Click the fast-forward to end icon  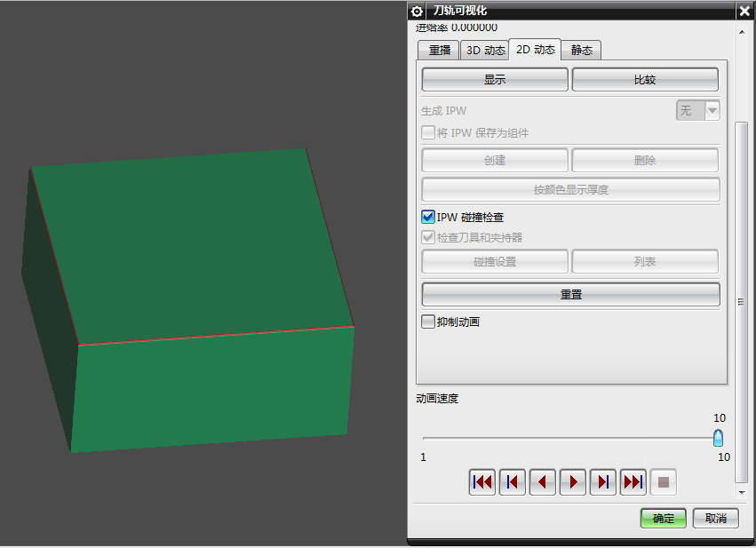633,482
